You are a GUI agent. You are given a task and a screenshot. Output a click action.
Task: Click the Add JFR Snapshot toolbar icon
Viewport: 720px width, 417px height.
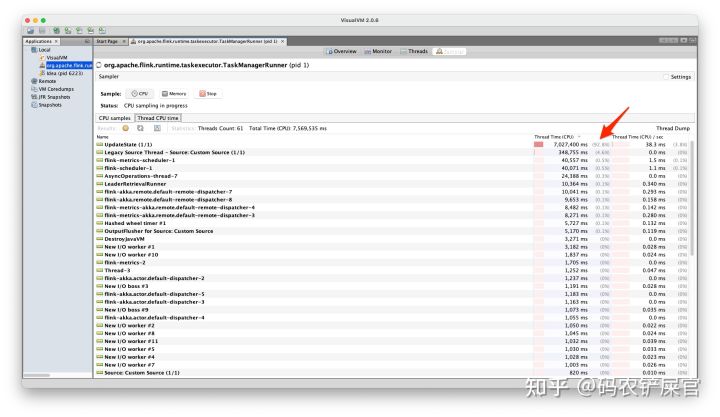90,30
